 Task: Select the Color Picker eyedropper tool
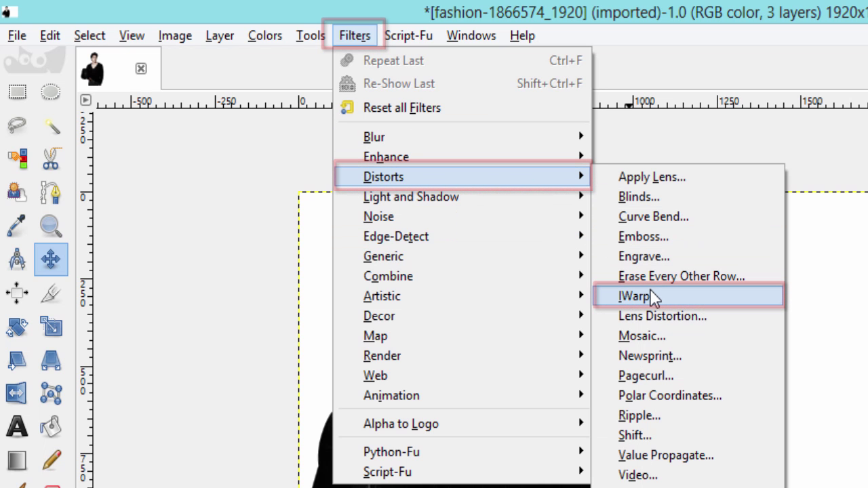pos(17,226)
